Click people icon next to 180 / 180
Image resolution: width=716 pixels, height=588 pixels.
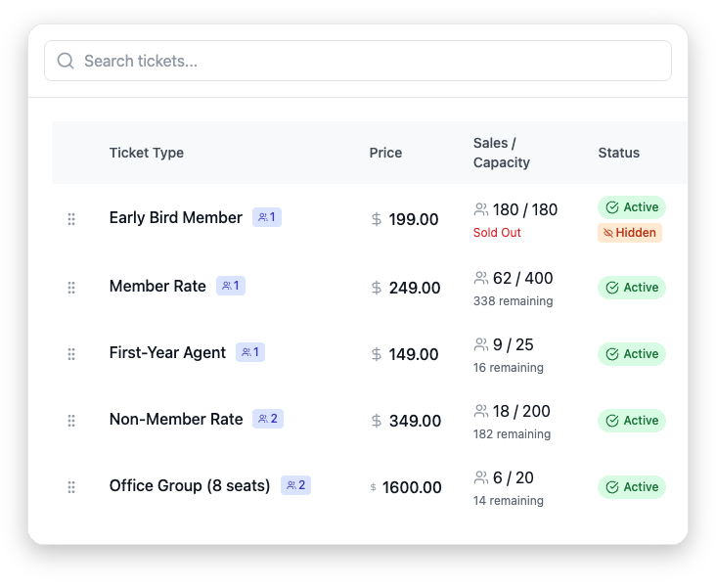click(481, 209)
